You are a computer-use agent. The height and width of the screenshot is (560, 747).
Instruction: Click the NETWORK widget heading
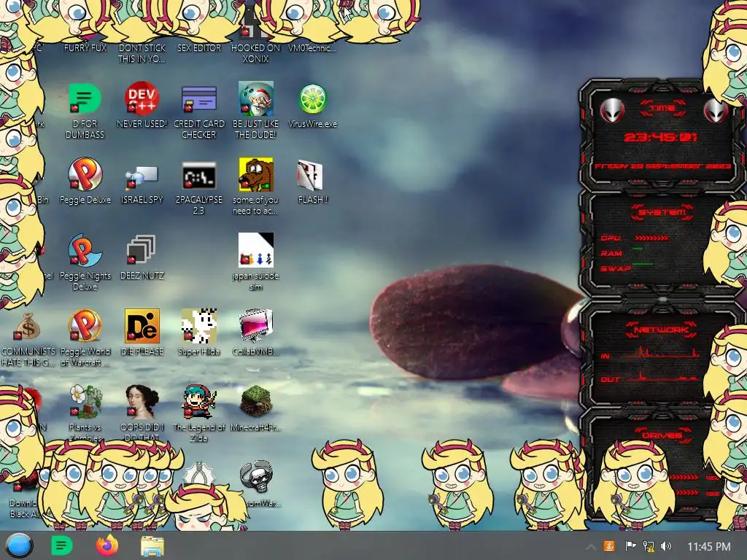(x=662, y=330)
